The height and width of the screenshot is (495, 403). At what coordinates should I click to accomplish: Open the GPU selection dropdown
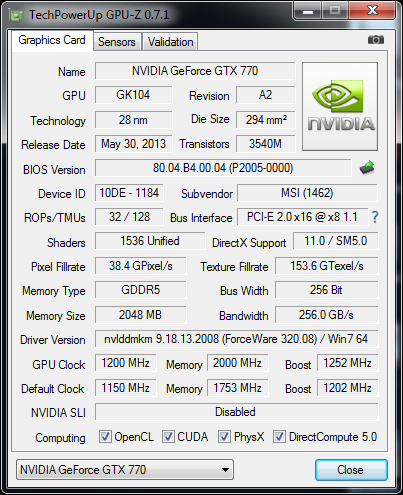(125, 470)
